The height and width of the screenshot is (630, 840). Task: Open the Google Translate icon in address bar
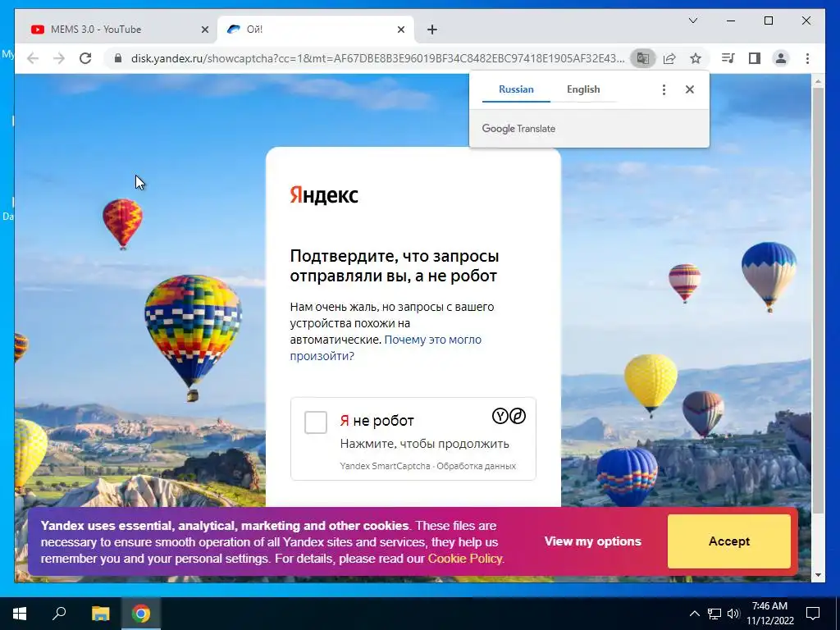(x=643, y=58)
